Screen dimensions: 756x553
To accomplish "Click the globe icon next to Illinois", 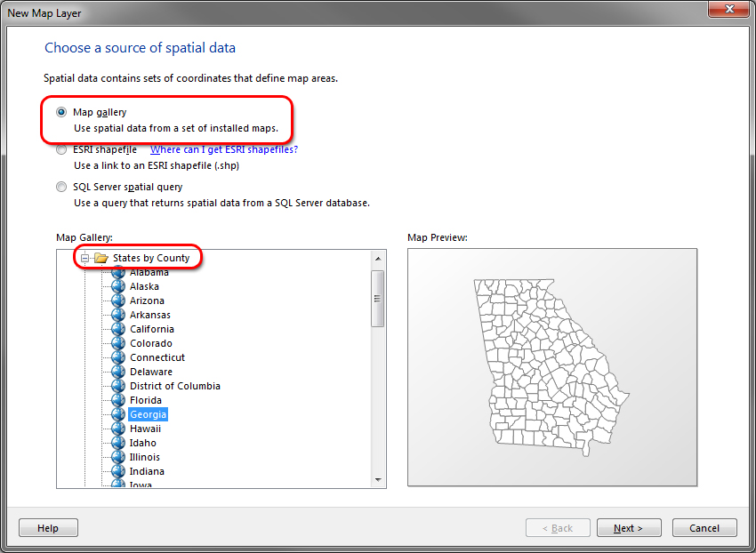I will pyautogui.click(x=118, y=457).
